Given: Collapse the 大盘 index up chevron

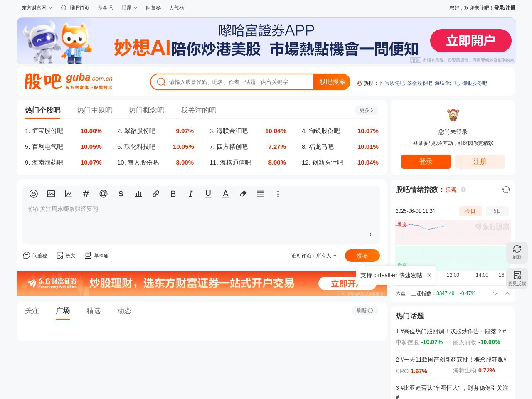Looking at the screenshot, I should point(507,293).
